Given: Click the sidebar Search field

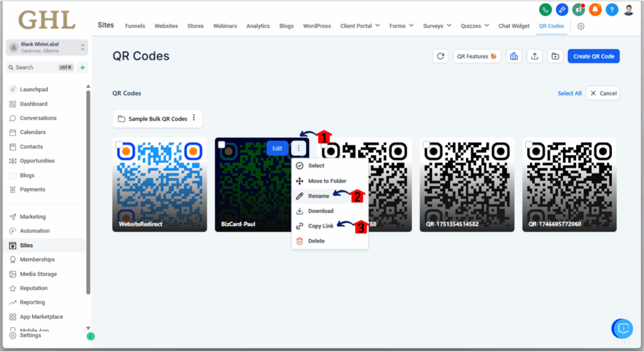Looking at the screenshot, I should [38, 67].
